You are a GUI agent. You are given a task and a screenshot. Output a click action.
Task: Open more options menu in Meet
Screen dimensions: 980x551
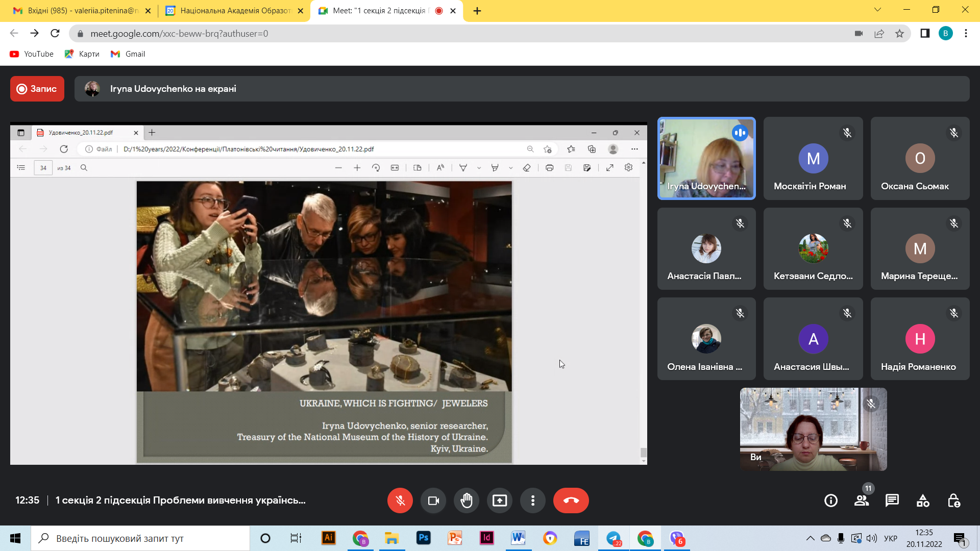(x=532, y=500)
